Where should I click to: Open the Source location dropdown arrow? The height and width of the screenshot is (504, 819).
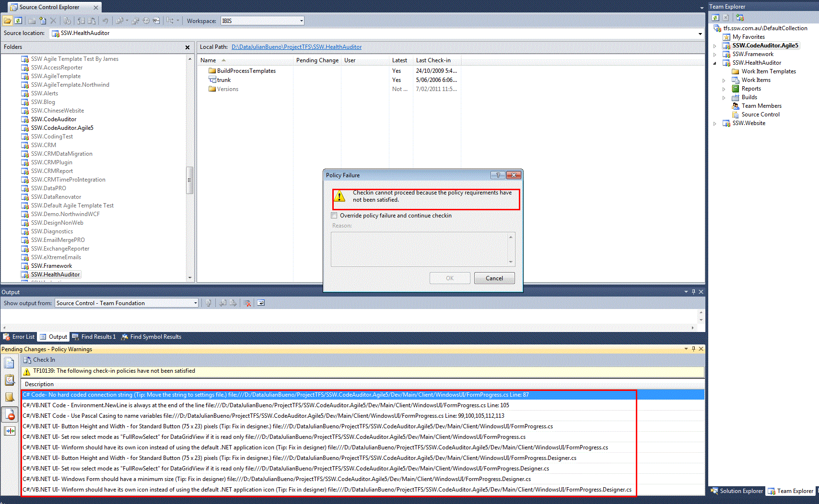pos(700,34)
